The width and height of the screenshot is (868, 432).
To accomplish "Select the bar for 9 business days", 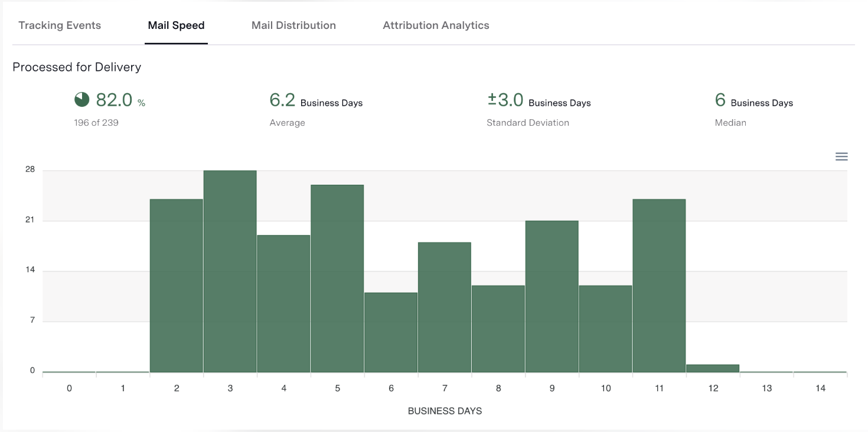I will (x=552, y=295).
